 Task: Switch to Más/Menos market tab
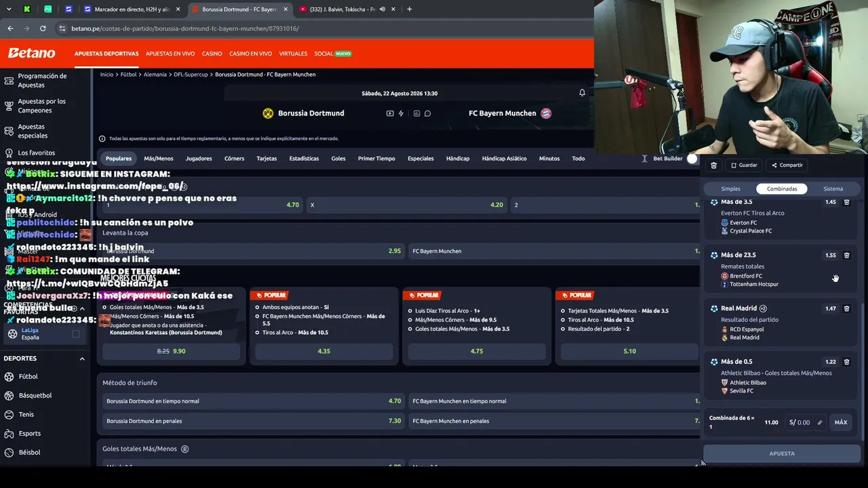pyautogui.click(x=159, y=159)
